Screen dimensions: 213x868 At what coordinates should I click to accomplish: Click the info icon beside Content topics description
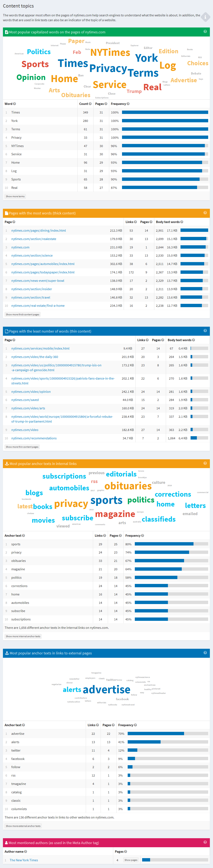[x=205, y=17]
